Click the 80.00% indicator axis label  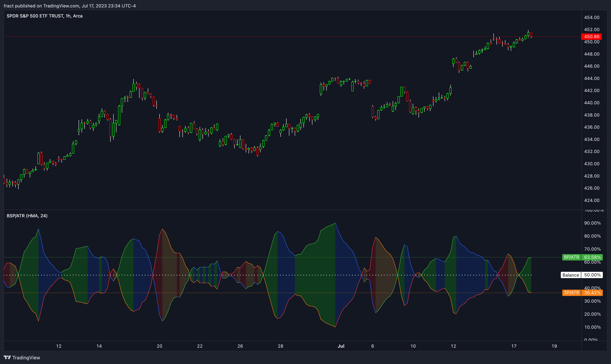(x=592, y=236)
